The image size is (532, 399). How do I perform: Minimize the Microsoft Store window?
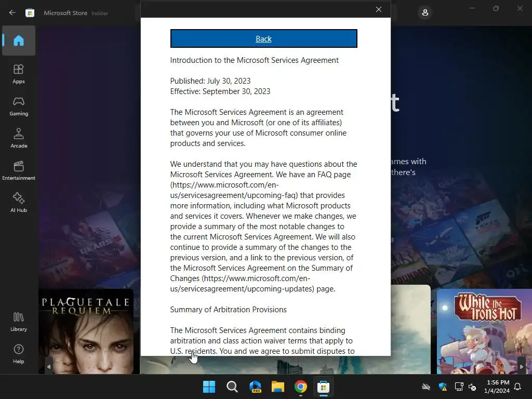tap(472, 8)
